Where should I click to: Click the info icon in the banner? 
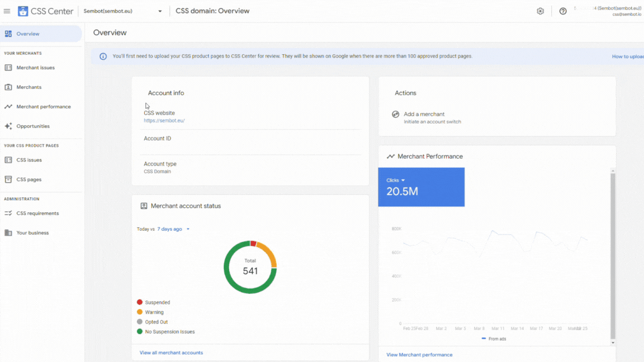[103, 56]
